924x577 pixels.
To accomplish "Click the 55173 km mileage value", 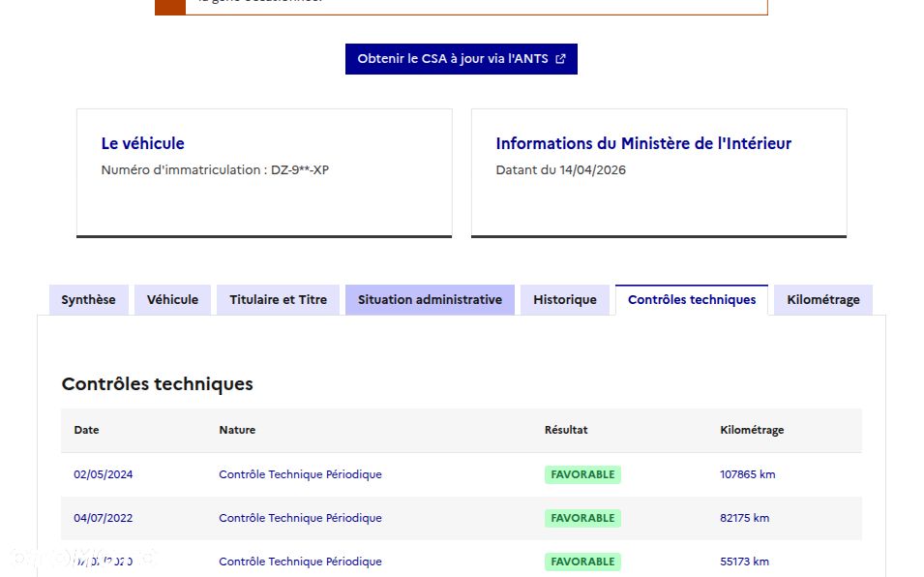I will (745, 562).
